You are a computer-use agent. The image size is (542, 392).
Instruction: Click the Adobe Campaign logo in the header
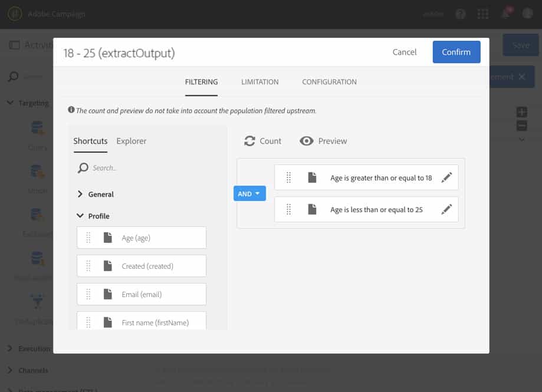pos(15,14)
